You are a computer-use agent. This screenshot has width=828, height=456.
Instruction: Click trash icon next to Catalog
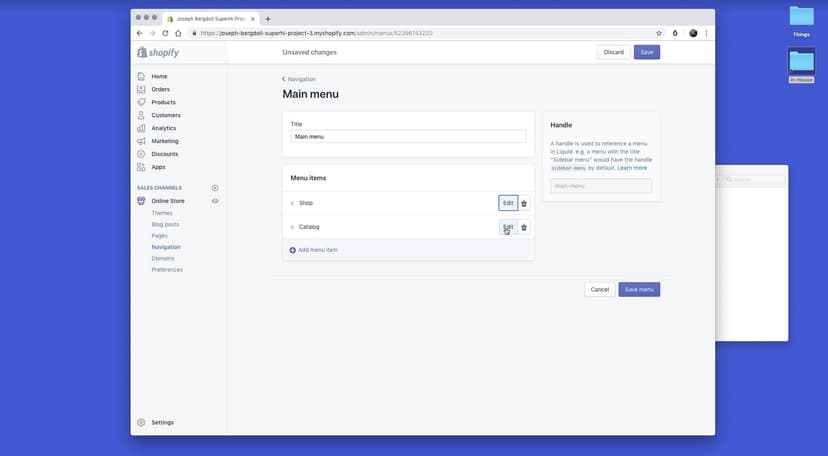point(524,227)
